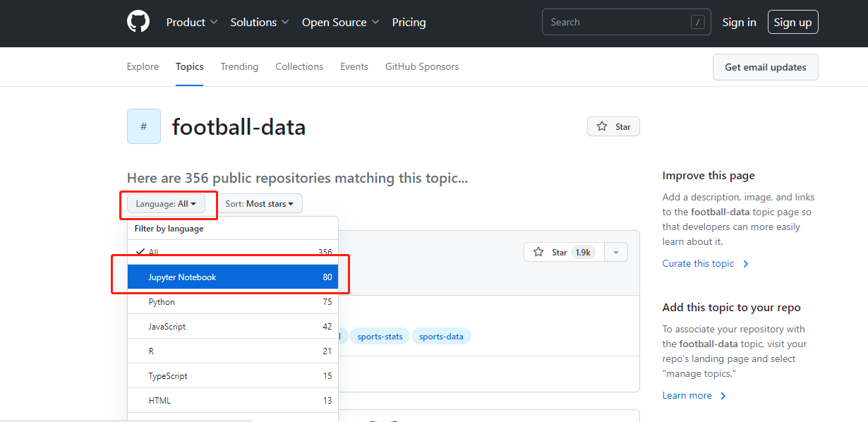Expand the star list dropdown caret
Image resolution: width=868 pixels, height=422 pixels.
pyautogui.click(x=616, y=252)
